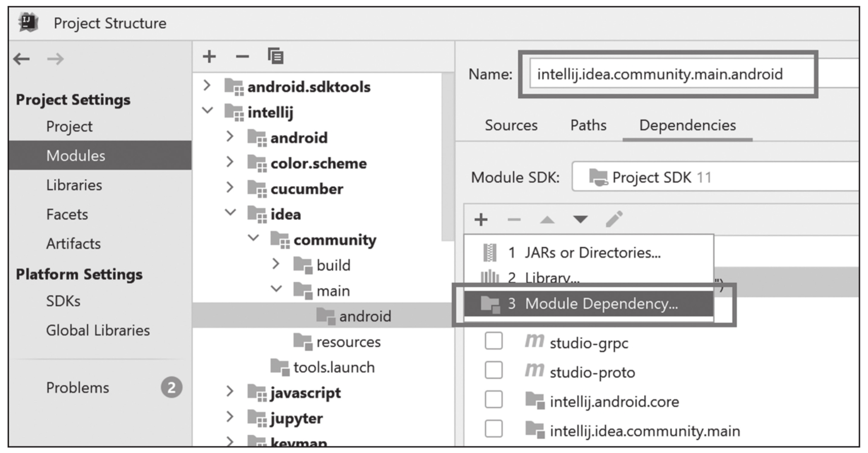
Task: Click the IntelliJ logo in title bar
Action: [x=28, y=23]
